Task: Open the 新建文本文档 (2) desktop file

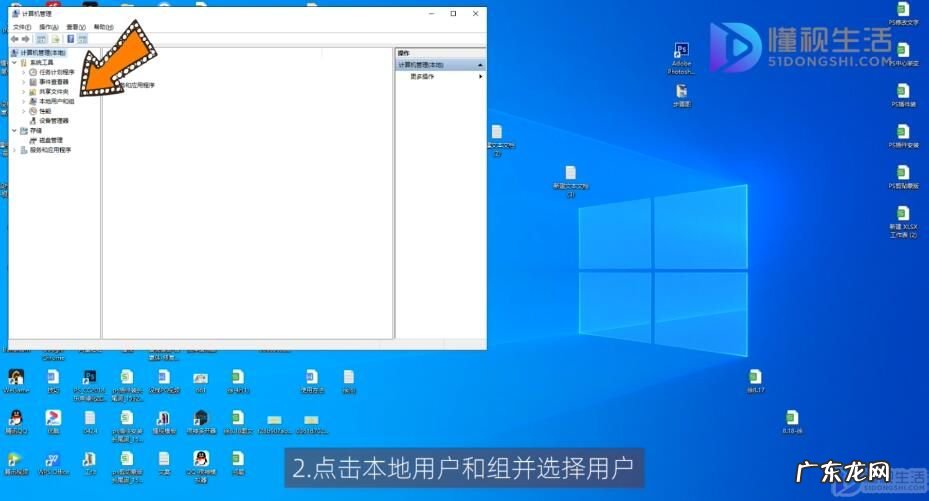Action: click(497, 140)
